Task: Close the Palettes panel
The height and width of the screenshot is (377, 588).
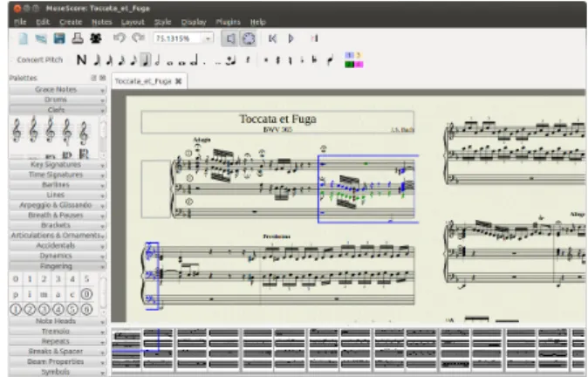Action: tap(102, 78)
